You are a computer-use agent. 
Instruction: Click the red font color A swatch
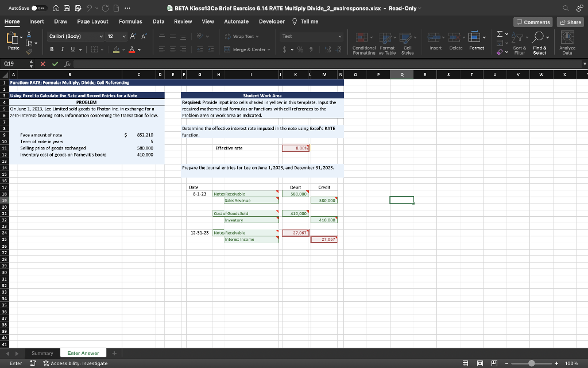131,49
